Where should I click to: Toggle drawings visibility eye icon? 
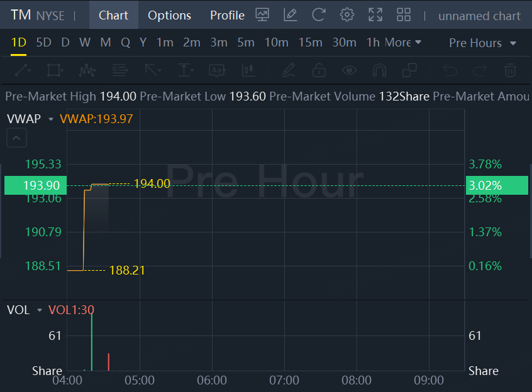click(x=349, y=70)
